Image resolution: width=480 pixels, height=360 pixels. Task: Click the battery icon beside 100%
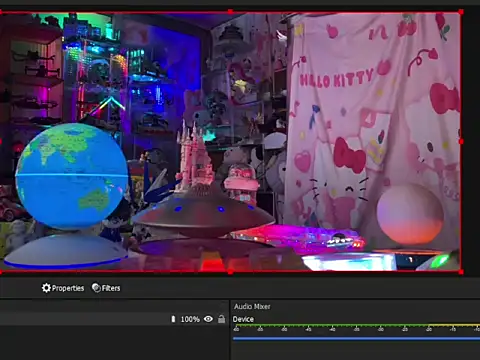pyautogui.click(x=173, y=319)
